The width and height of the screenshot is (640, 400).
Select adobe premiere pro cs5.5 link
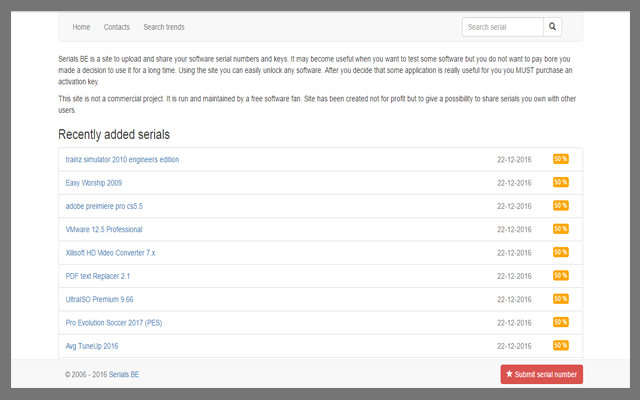click(104, 206)
